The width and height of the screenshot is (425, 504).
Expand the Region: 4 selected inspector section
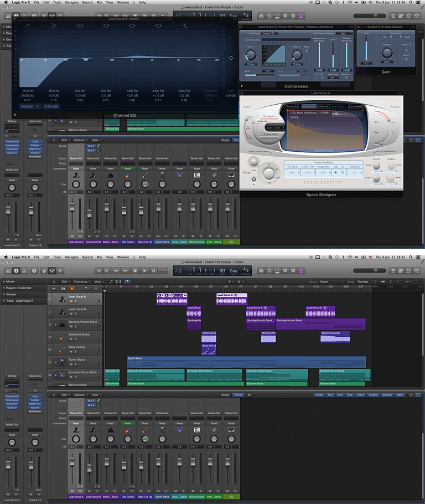pyautogui.click(x=4, y=288)
